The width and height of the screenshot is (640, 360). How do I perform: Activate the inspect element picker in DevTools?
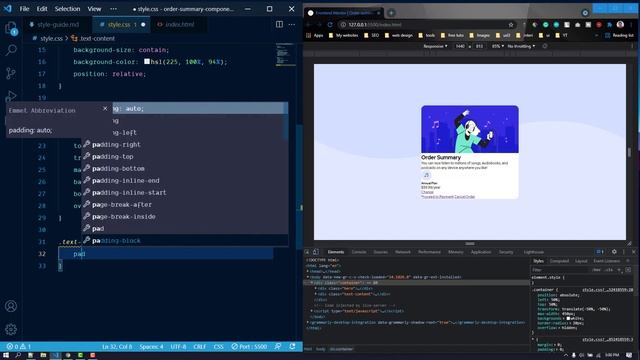(307, 252)
